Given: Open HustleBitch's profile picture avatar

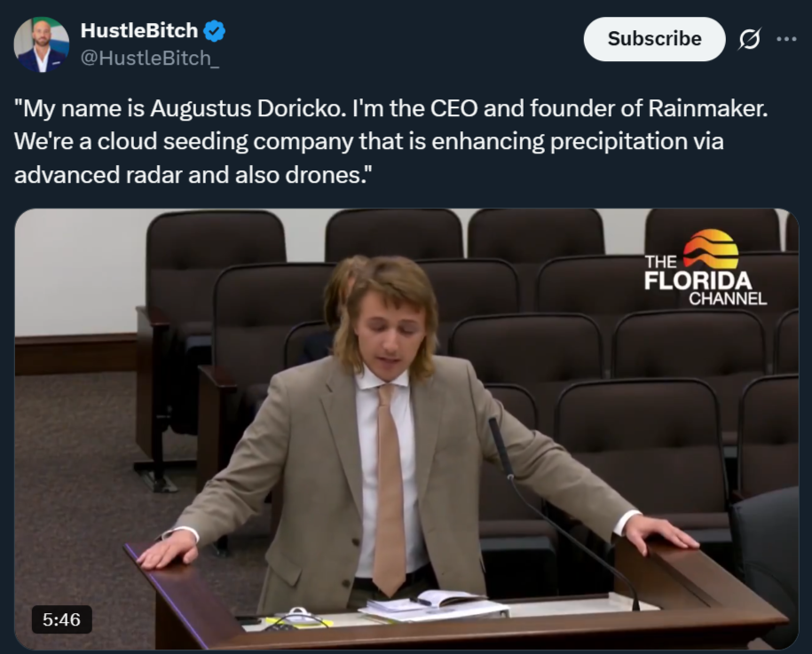Looking at the screenshot, I should coord(42,44).
